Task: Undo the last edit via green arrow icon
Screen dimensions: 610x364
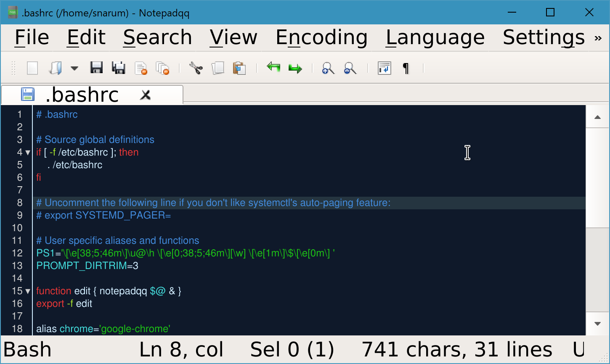Action: click(273, 68)
